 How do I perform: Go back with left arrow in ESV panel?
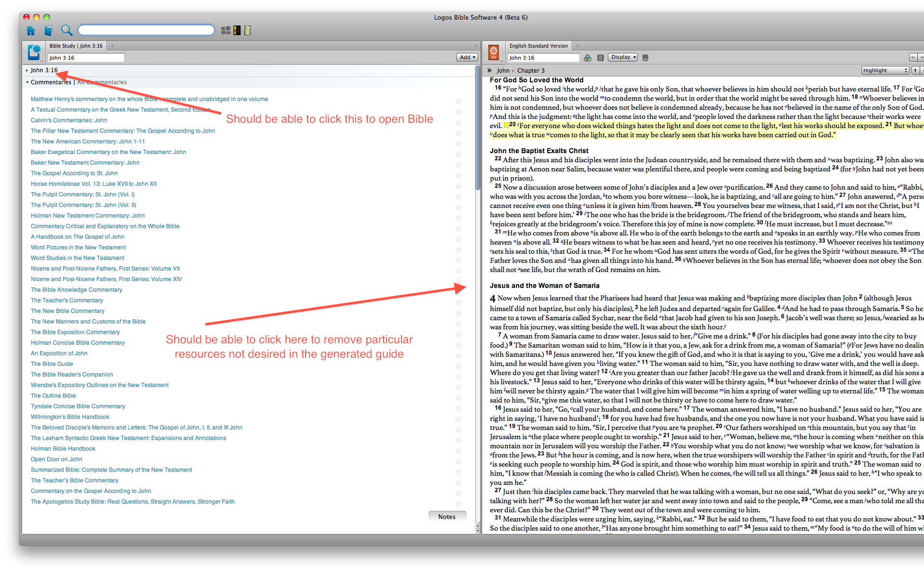click(912, 57)
